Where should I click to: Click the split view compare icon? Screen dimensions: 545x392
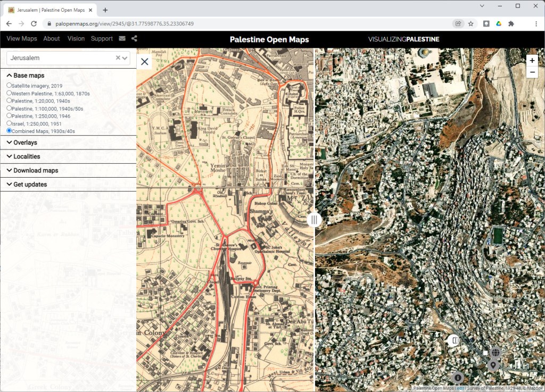coord(453,340)
